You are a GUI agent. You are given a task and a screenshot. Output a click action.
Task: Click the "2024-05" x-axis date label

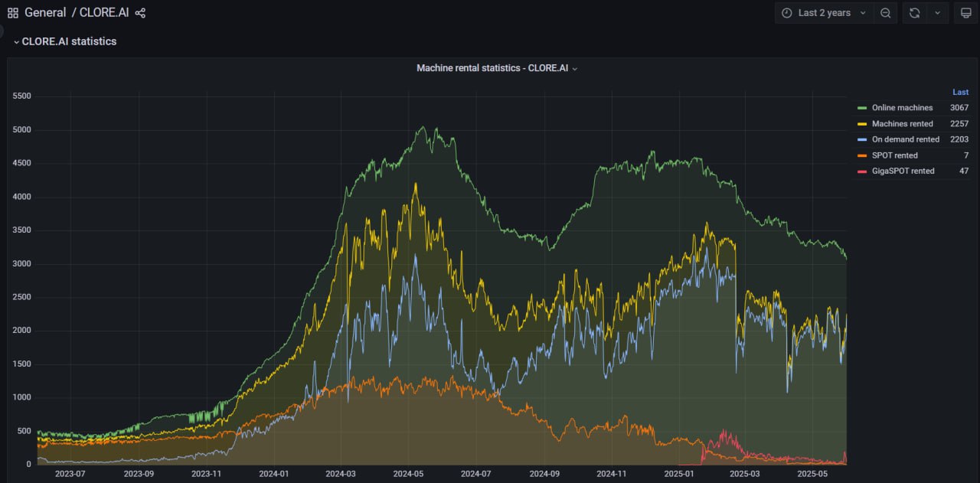coord(408,474)
